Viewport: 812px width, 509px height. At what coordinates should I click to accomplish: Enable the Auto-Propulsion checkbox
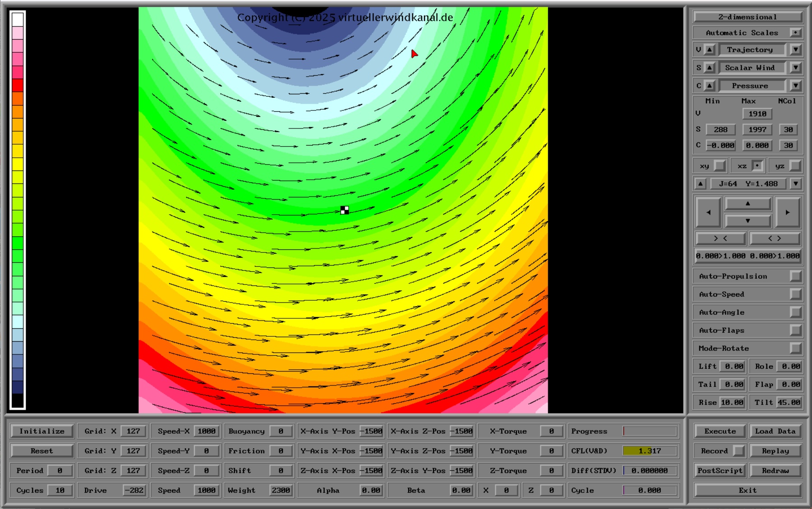[x=795, y=276]
